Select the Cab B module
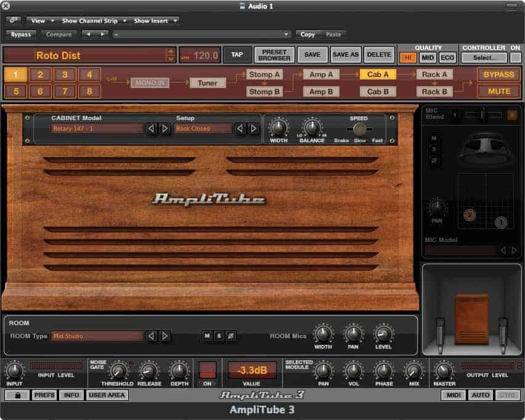Image resolution: width=525 pixels, height=420 pixels. tap(378, 92)
